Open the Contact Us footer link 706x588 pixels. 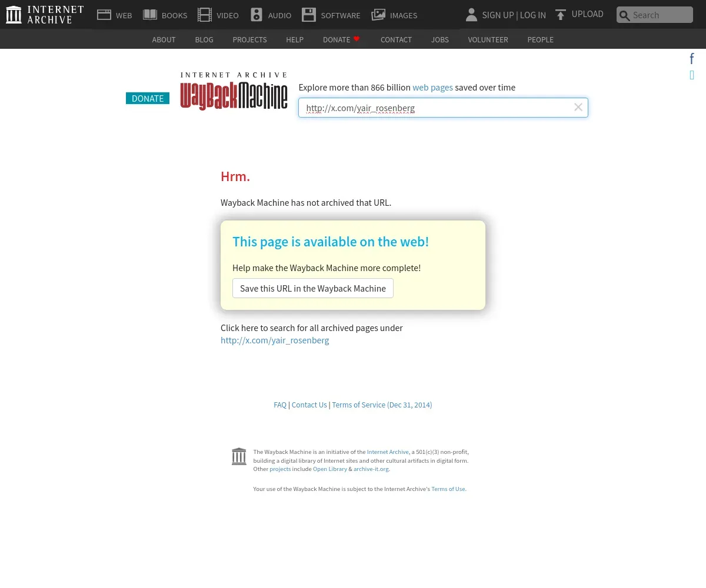(x=309, y=405)
